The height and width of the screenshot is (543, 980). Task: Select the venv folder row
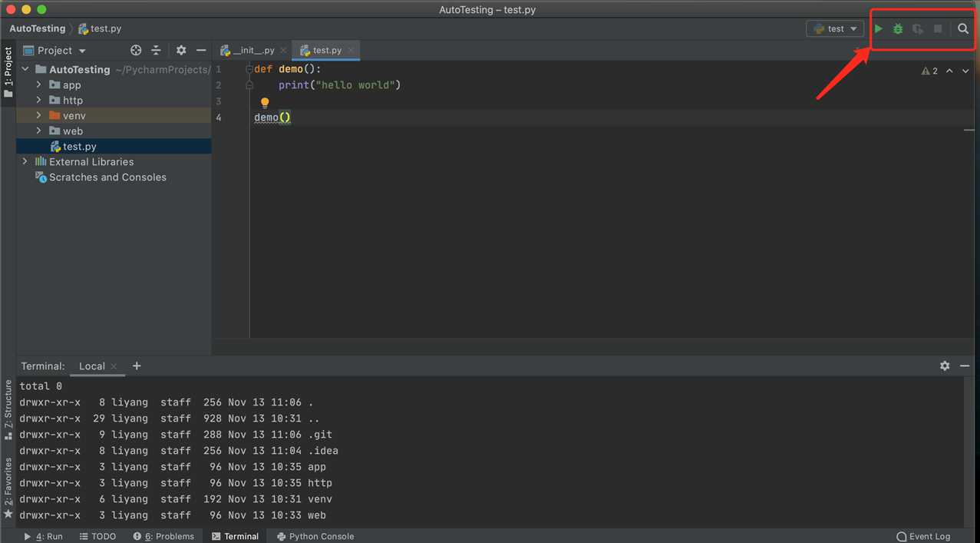coord(114,115)
